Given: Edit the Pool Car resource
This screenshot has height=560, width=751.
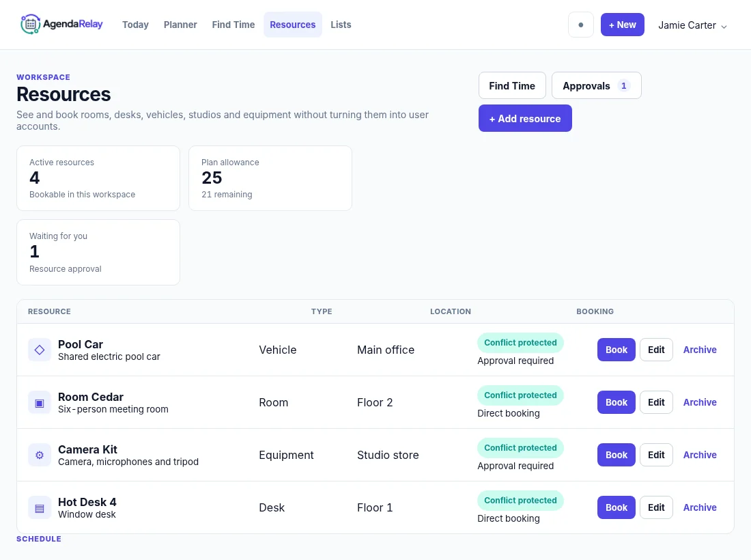Looking at the screenshot, I should click(x=656, y=350).
